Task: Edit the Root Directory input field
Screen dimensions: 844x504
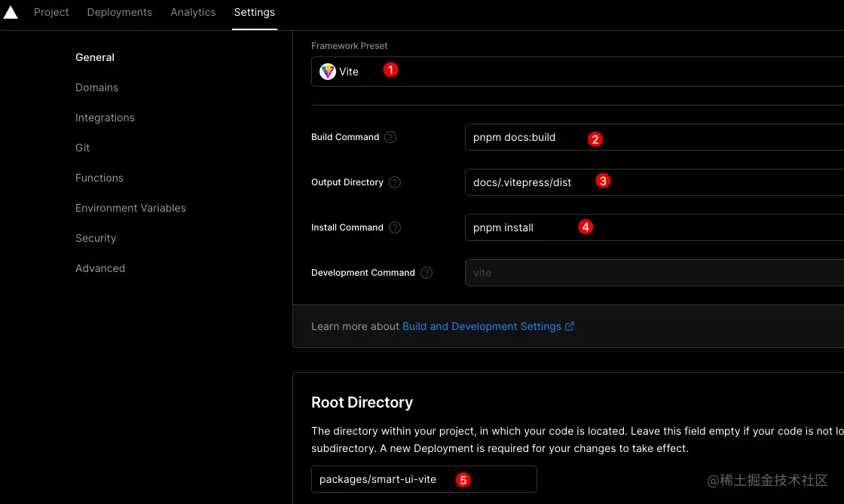Action: coord(424,479)
